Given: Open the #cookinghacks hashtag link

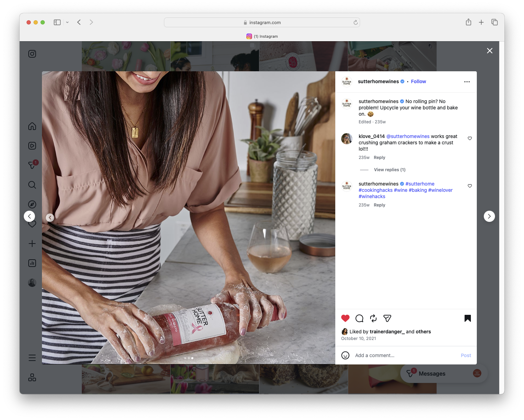Looking at the screenshot, I should pos(375,190).
